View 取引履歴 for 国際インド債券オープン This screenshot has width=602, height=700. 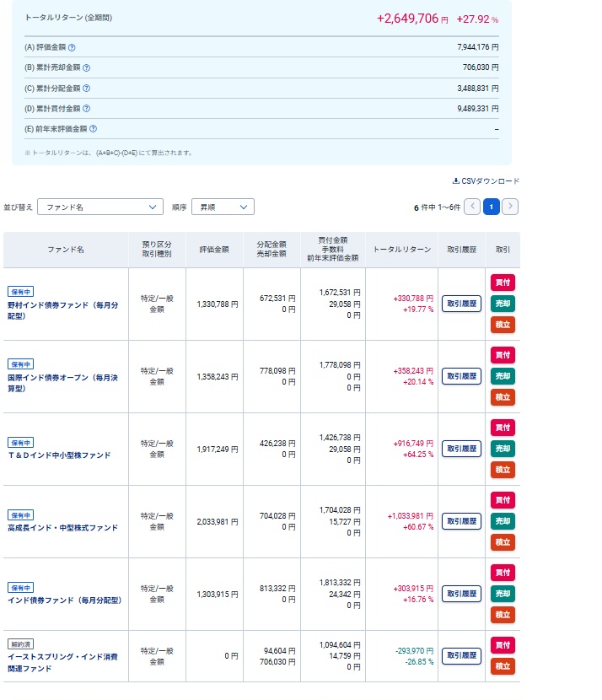tap(461, 377)
